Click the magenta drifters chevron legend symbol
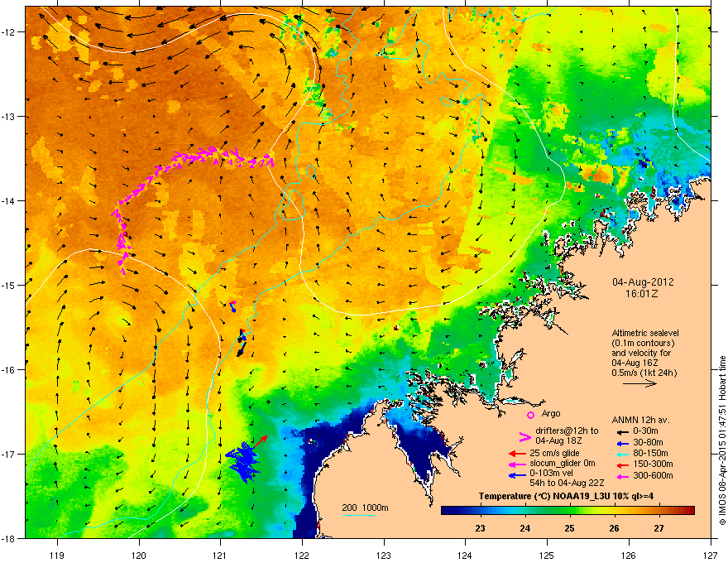728x563 pixels. 524,437
